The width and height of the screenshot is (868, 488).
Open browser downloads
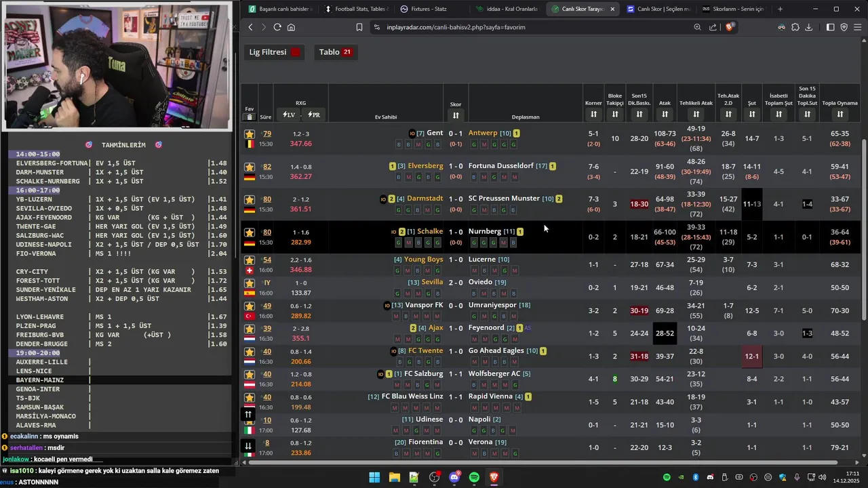point(810,27)
